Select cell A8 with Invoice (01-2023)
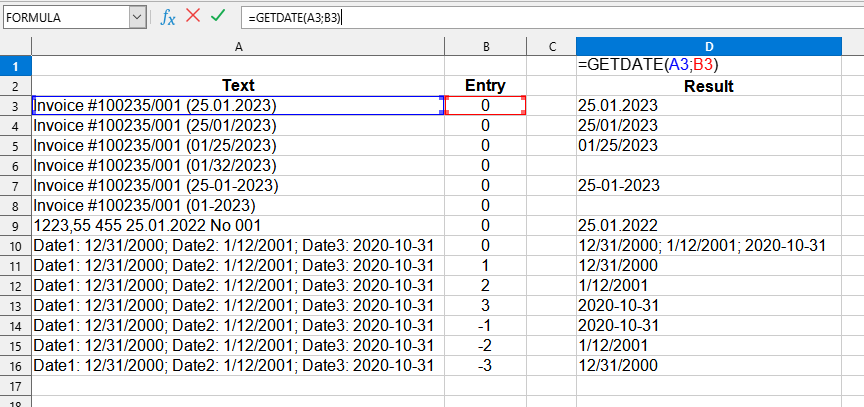 coord(238,205)
